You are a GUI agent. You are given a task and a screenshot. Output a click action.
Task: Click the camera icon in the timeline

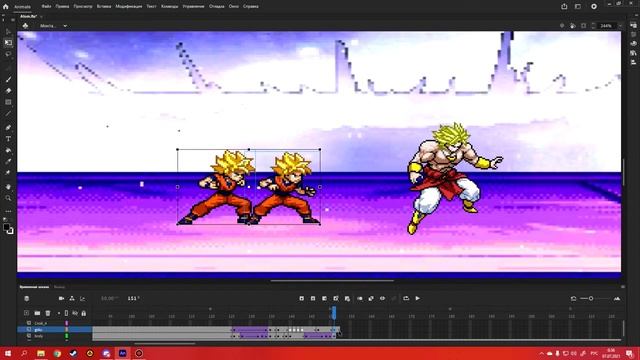61,298
